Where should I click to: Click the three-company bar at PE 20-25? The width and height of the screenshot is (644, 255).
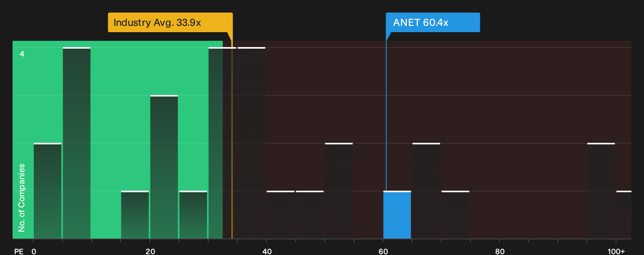[164, 167]
